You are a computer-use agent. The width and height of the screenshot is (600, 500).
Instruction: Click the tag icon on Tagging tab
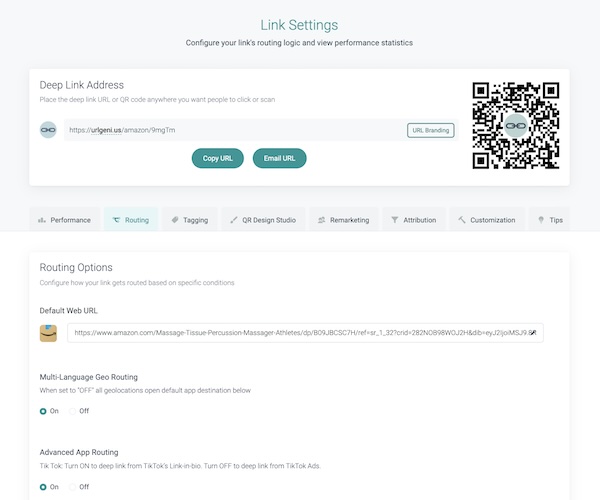tap(175, 220)
